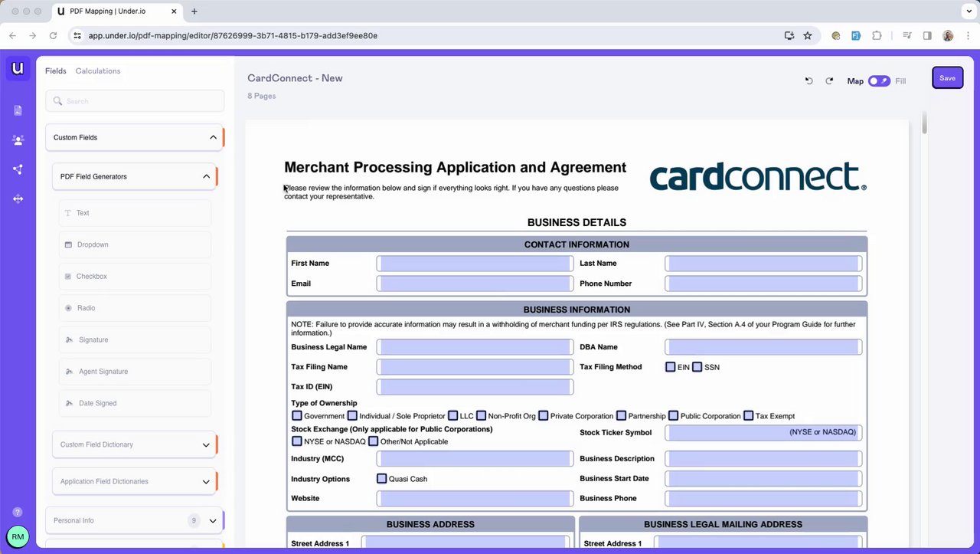Bookmark this page with star icon

[x=808, y=35]
